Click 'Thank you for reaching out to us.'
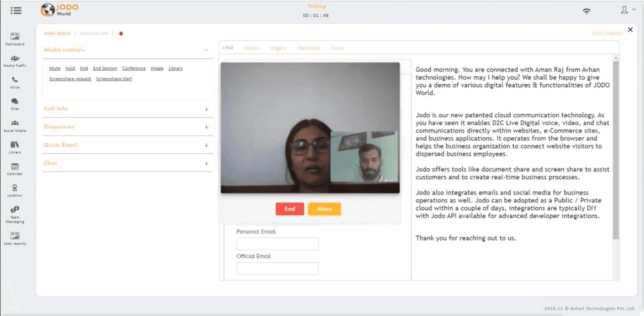Image resolution: width=644 pixels, height=316 pixels. tap(466, 238)
